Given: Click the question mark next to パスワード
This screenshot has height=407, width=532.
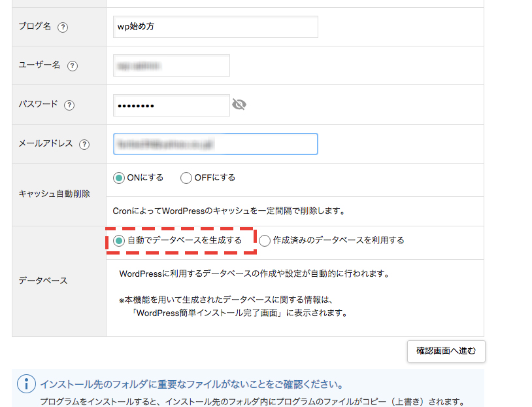Looking at the screenshot, I should 69,105.
